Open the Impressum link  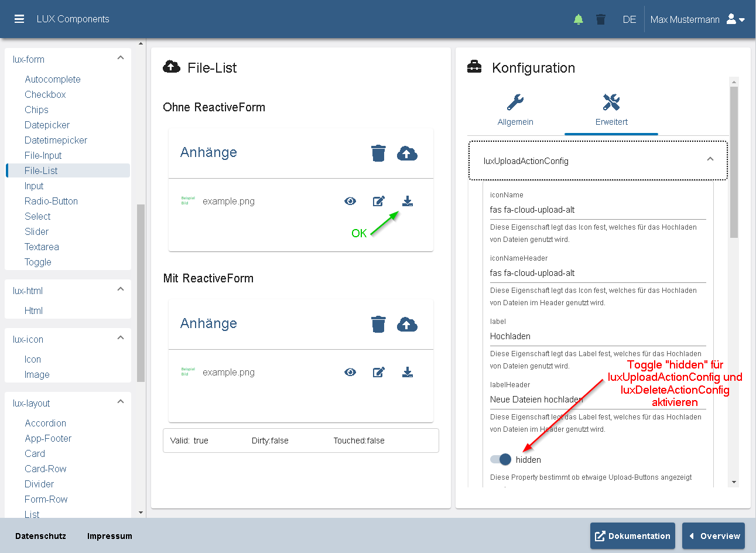point(109,535)
